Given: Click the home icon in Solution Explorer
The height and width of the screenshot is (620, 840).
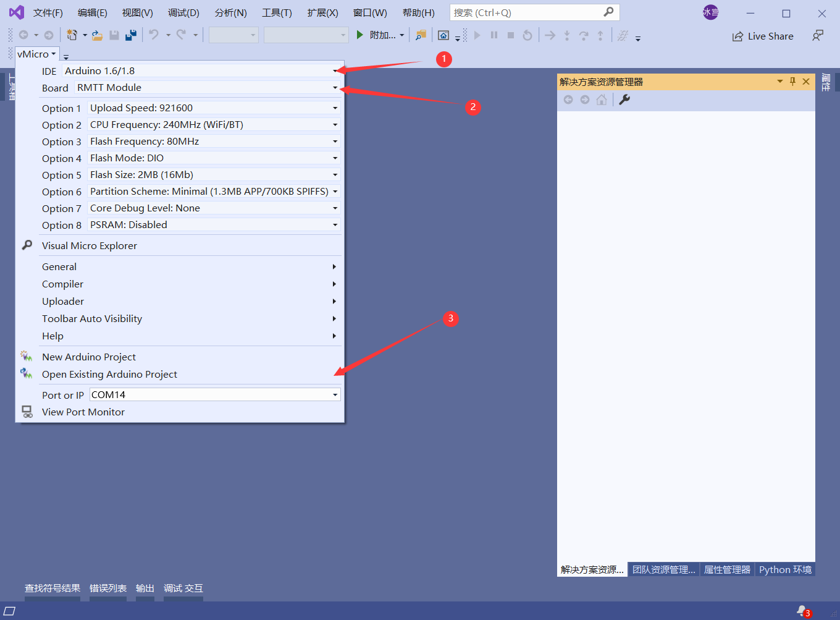Looking at the screenshot, I should pyautogui.click(x=601, y=100).
